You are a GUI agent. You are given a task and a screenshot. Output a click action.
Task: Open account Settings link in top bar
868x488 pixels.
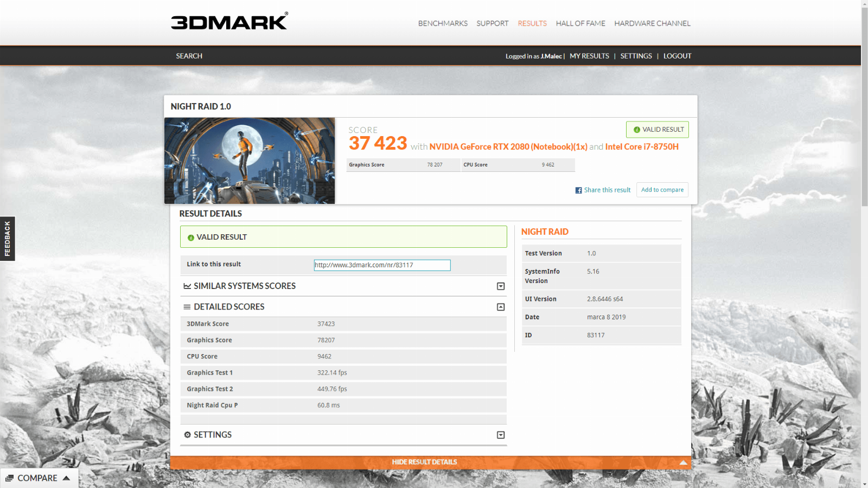tap(636, 56)
